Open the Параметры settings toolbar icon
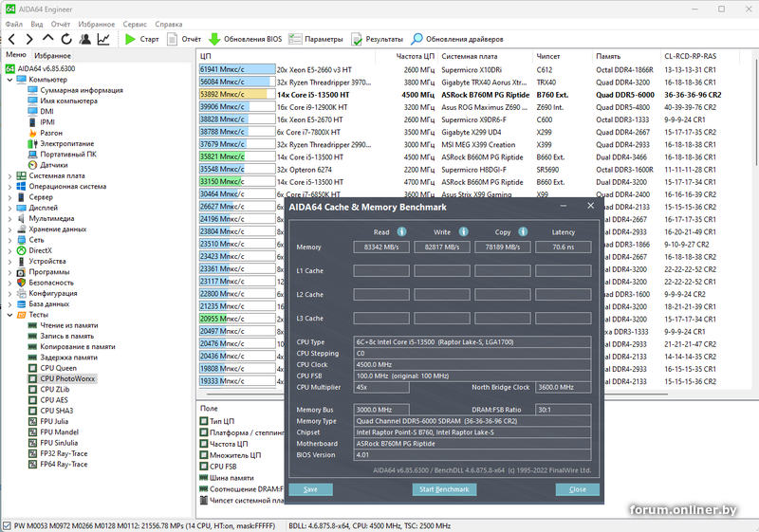Screen dimensions: 759x532 295,39
